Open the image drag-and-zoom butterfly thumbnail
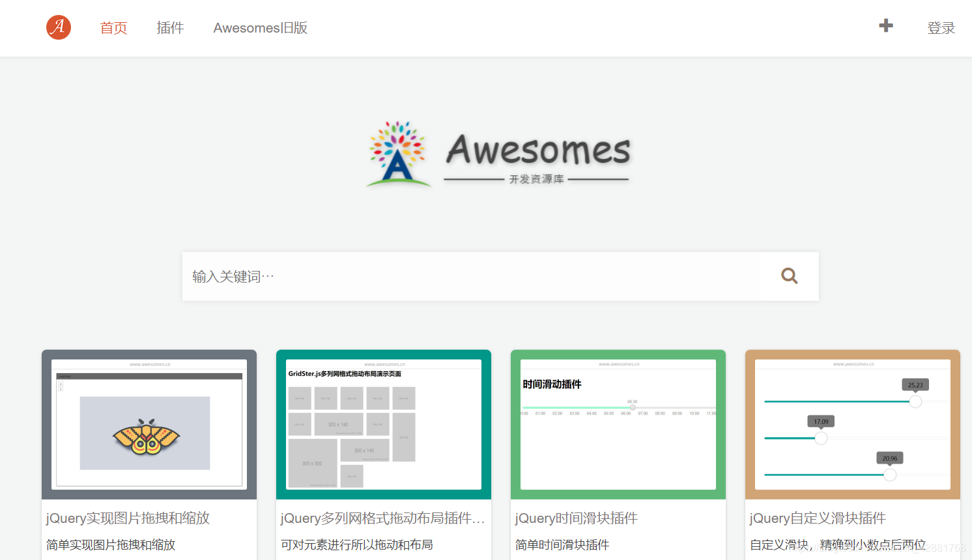This screenshot has height=560, width=972. pyautogui.click(x=149, y=425)
